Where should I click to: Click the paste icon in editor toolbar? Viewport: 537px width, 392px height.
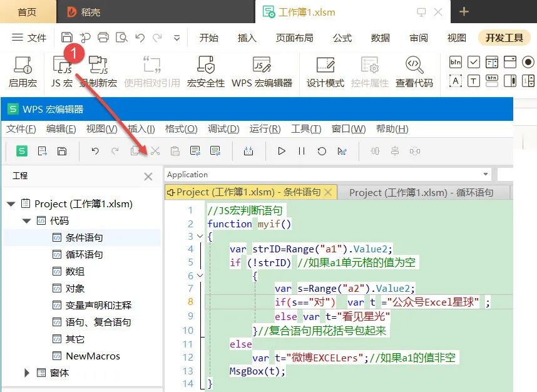click(175, 151)
